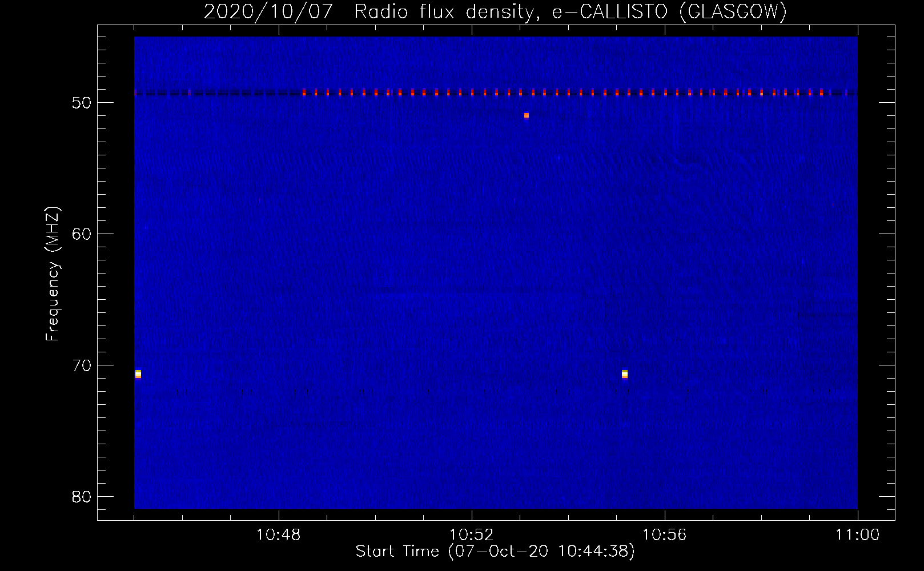Image resolution: width=924 pixels, height=571 pixels.
Task: Click the bright yellow burst at 10:55 near 71 MHz
Action: click(x=625, y=374)
